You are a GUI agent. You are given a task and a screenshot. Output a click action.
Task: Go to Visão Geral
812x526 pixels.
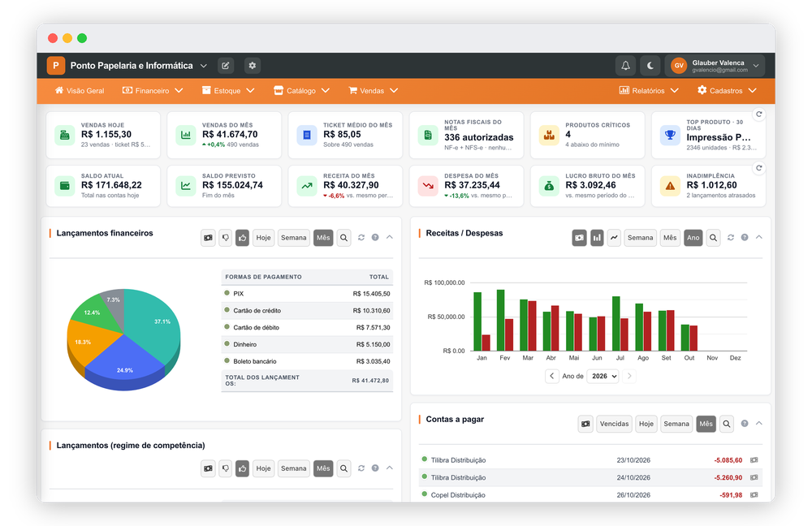coord(80,91)
